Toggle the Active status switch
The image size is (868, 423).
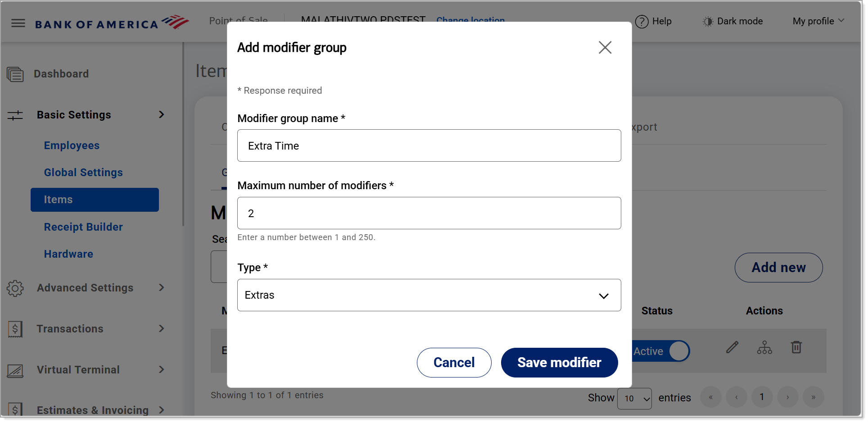coord(661,351)
